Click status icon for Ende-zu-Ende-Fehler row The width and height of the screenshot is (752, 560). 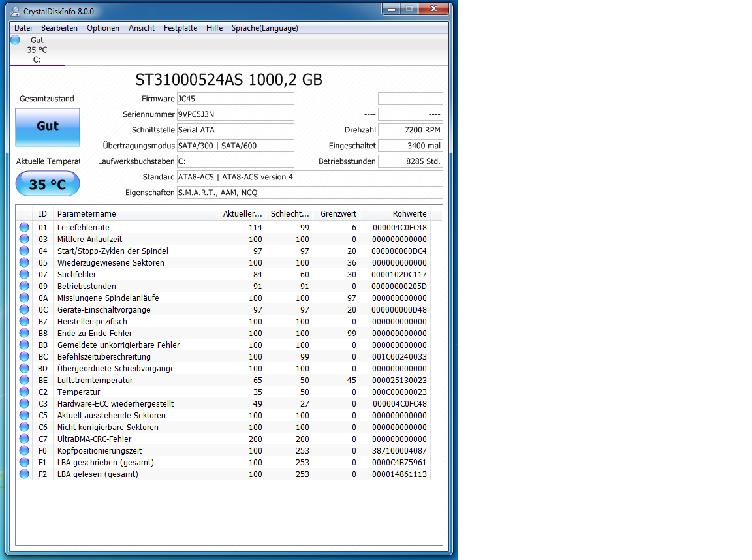(x=24, y=333)
